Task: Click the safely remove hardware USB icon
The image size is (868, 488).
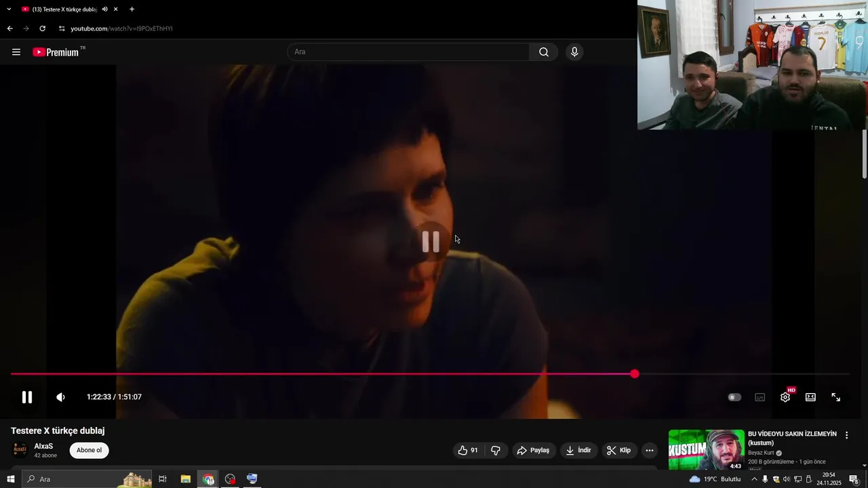Action: pyautogui.click(x=808, y=479)
